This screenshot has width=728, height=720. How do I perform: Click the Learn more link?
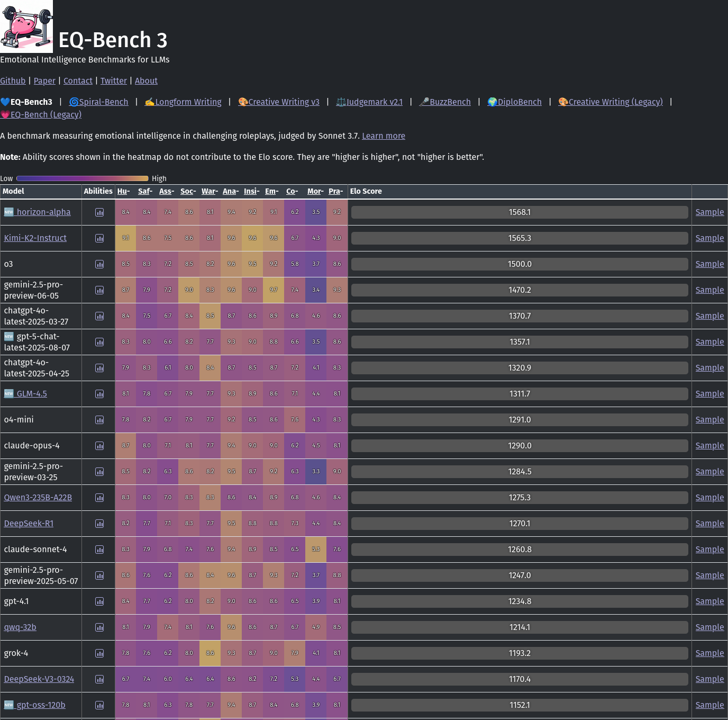383,136
